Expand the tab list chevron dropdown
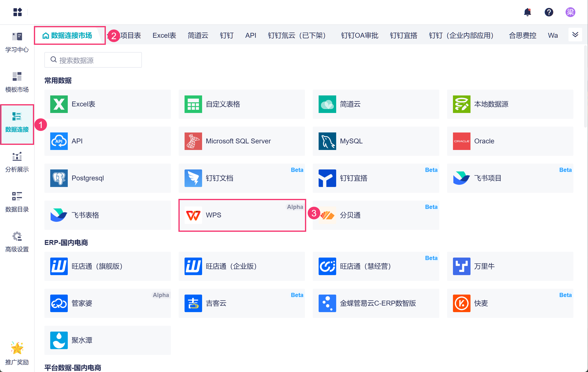The width and height of the screenshot is (588, 372). (x=575, y=35)
